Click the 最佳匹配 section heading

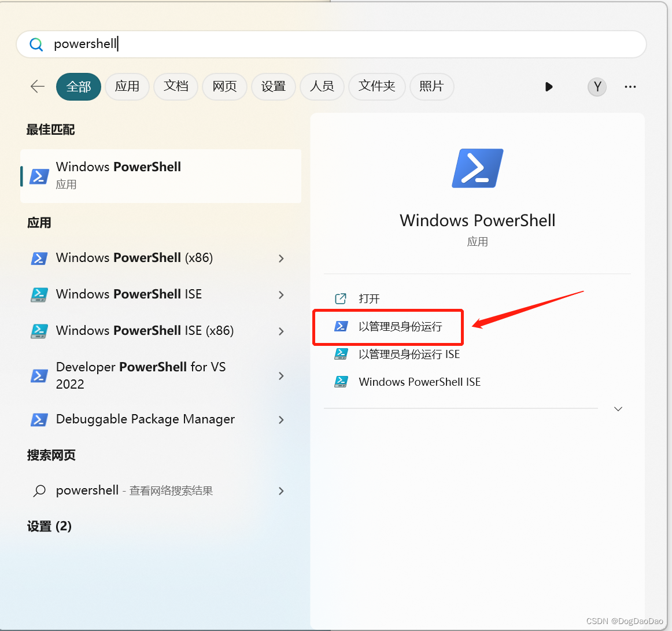click(x=50, y=130)
